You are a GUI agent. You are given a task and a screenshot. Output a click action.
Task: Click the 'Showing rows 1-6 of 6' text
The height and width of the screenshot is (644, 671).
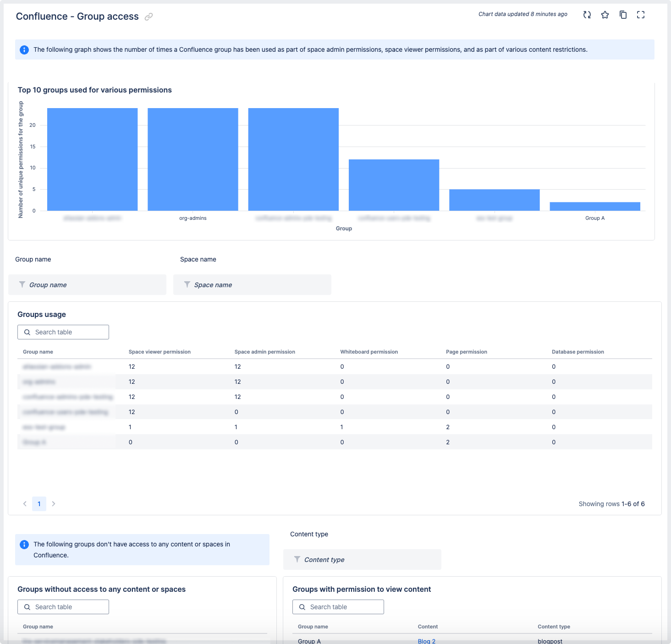(612, 504)
